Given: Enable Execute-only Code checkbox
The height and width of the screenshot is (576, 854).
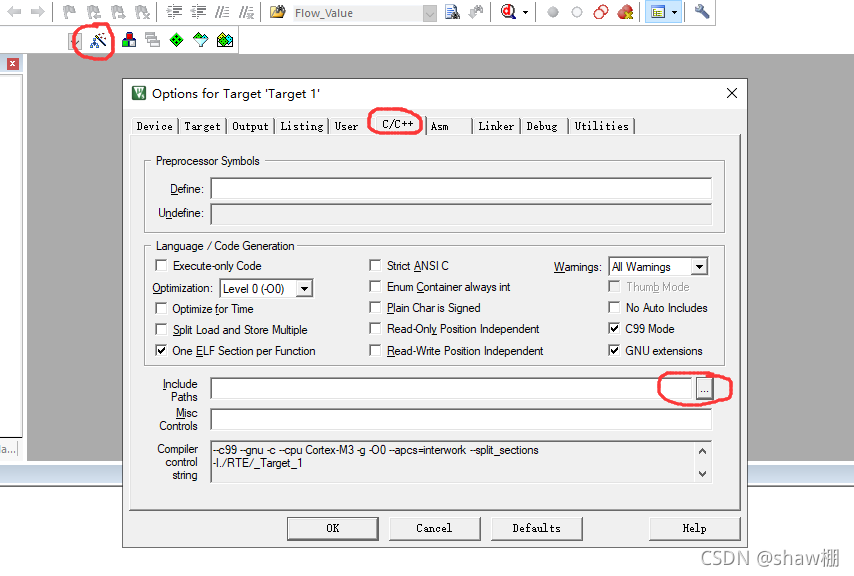Looking at the screenshot, I should coord(161,265).
